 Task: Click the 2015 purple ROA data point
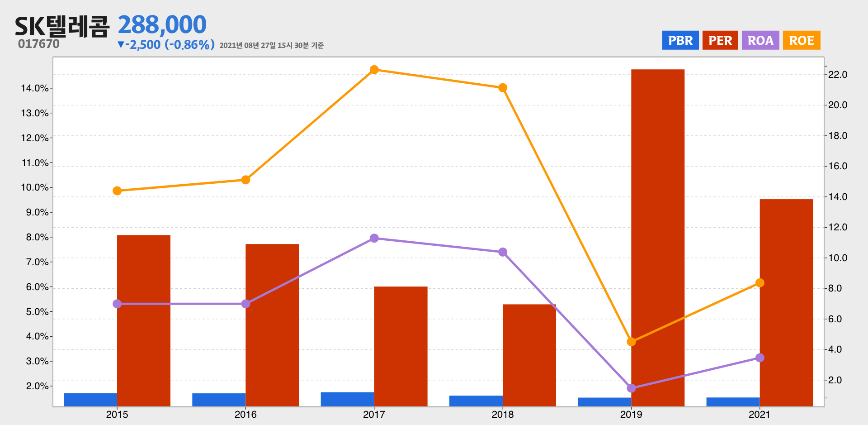[x=117, y=304]
